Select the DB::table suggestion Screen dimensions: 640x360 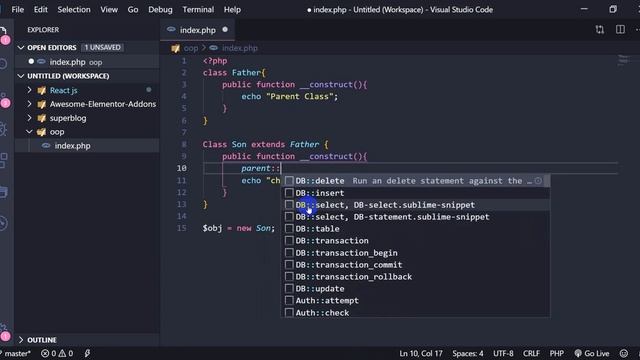pos(416,229)
